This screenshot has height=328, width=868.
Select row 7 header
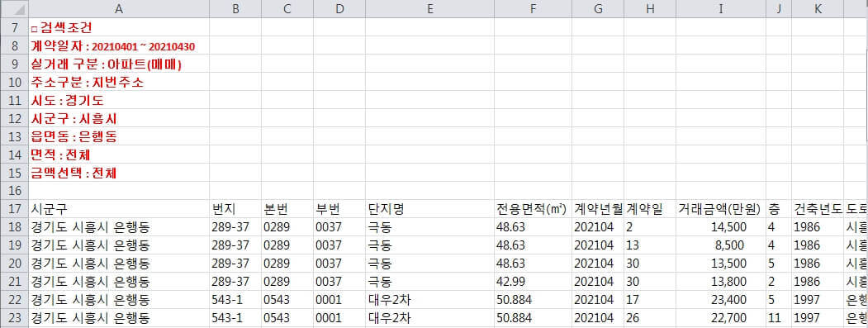14,27
